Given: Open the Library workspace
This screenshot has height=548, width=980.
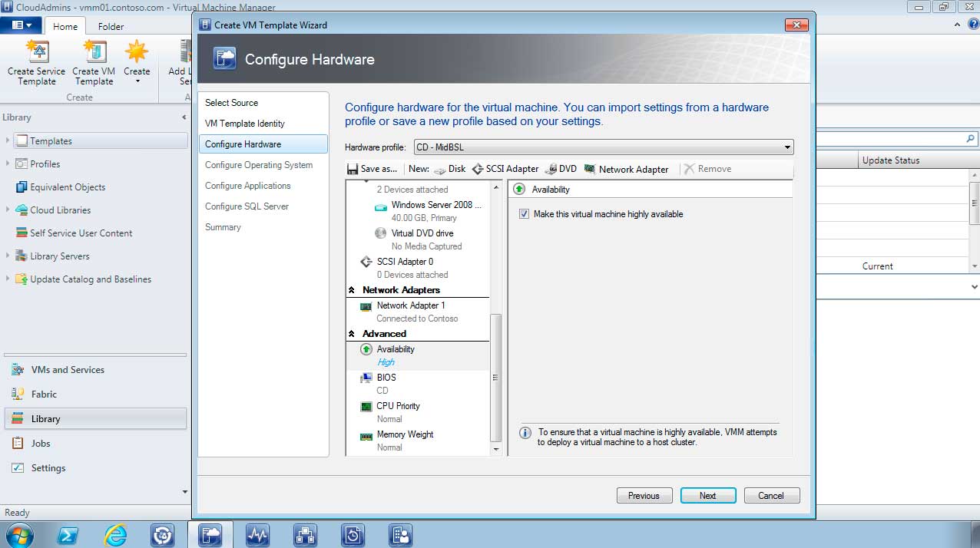Looking at the screenshot, I should pos(95,419).
